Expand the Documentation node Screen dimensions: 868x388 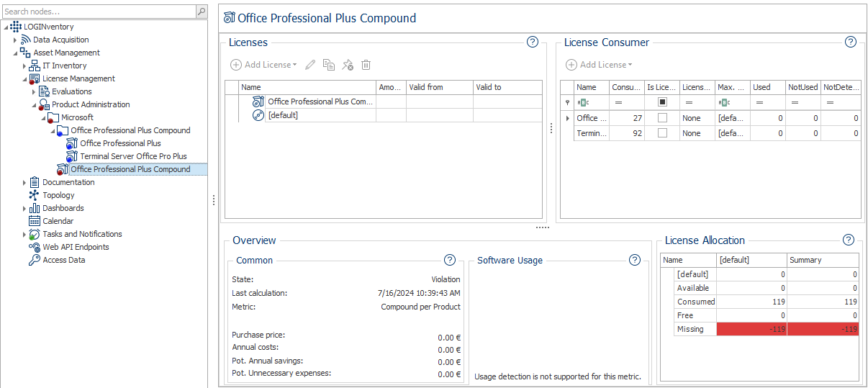[x=24, y=182]
